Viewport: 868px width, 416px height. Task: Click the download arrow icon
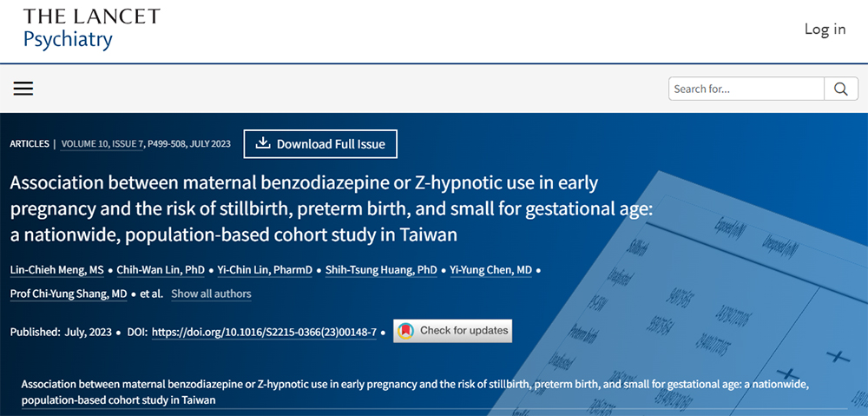(x=263, y=143)
